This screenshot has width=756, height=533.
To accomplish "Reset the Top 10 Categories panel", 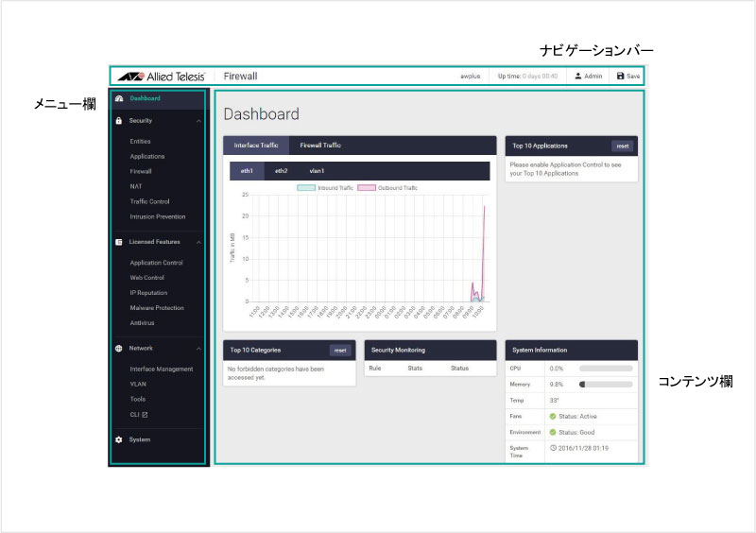I will tap(340, 351).
